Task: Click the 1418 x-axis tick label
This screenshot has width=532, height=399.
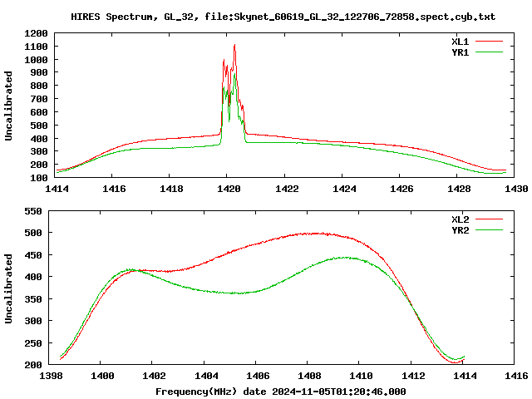Action: [x=171, y=189]
